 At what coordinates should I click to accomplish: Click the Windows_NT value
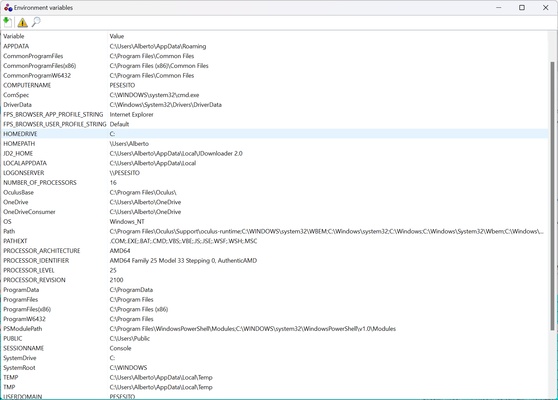[x=127, y=221]
